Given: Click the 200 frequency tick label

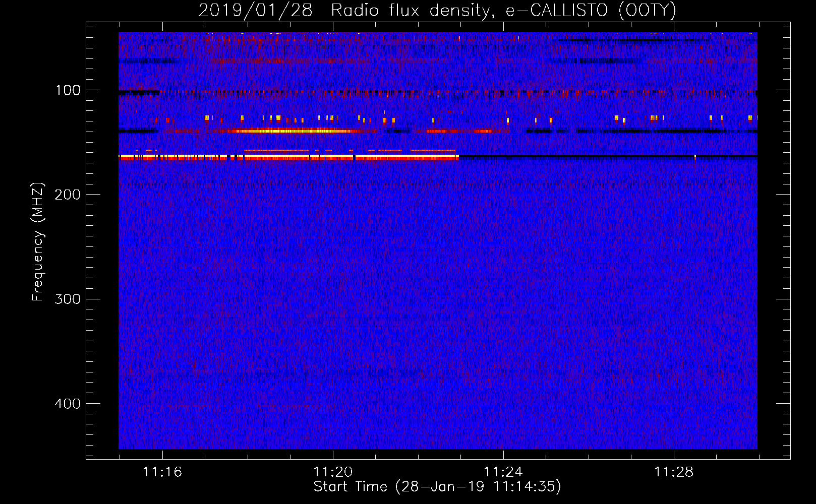Looking at the screenshot, I should tap(68, 195).
